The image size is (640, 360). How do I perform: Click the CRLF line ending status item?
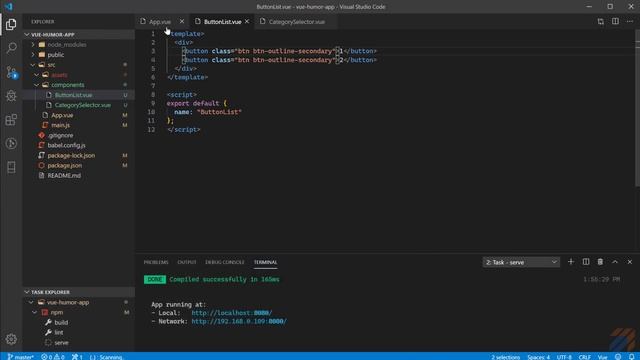pyautogui.click(x=584, y=357)
